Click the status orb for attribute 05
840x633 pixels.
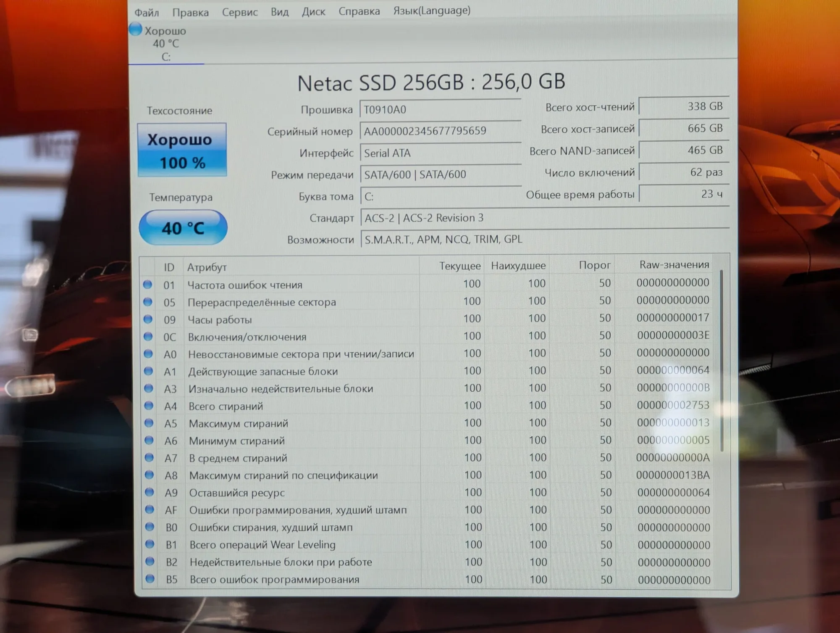tap(147, 302)
